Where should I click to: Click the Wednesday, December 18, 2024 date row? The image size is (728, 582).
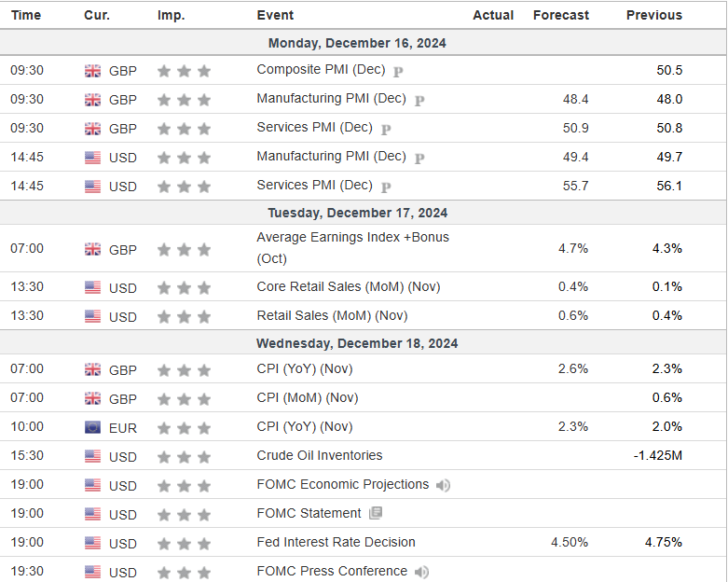coord(364,343)
